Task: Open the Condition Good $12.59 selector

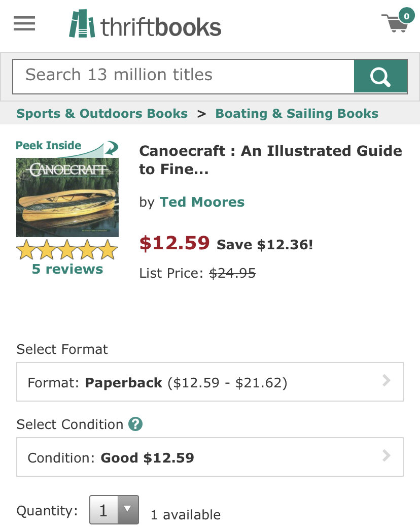Action: click(210, 457)
